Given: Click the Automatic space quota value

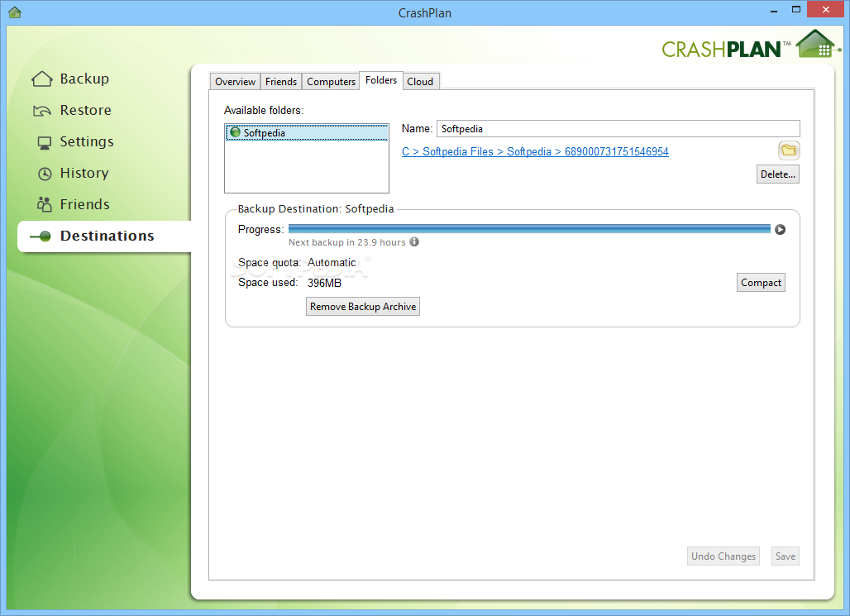Looking at the screenshot, I should click(332, 262).
